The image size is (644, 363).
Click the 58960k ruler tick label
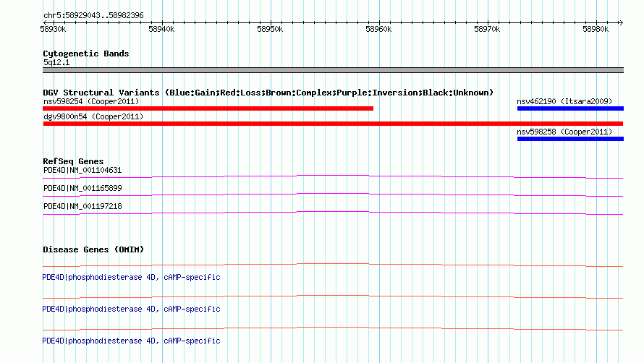[378, 29]
